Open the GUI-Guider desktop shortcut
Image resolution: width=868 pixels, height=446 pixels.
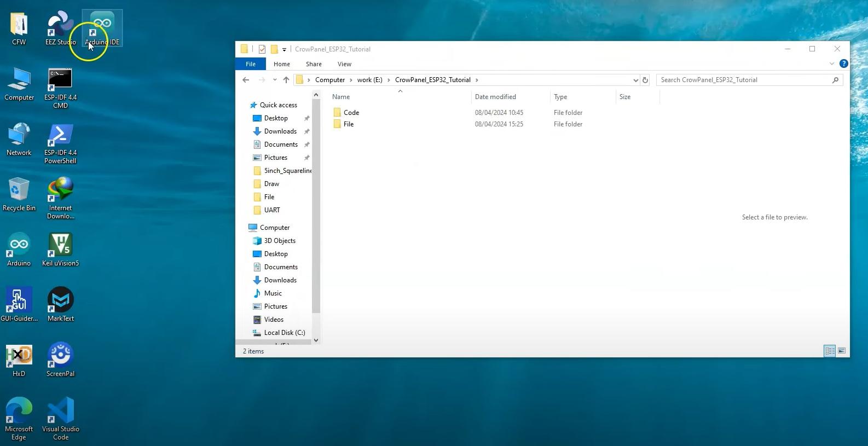pos(19,305)
